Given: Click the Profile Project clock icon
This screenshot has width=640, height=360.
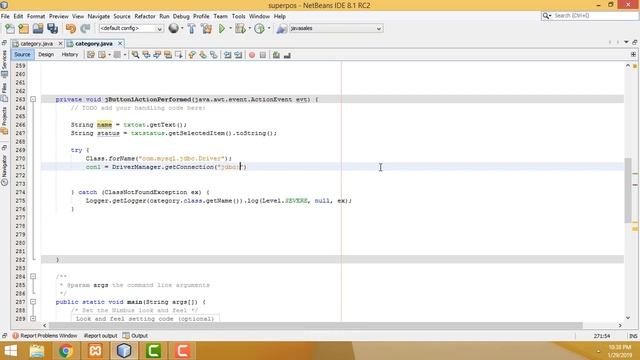Looking at the screenshot, I should click(x=259, y=29).
